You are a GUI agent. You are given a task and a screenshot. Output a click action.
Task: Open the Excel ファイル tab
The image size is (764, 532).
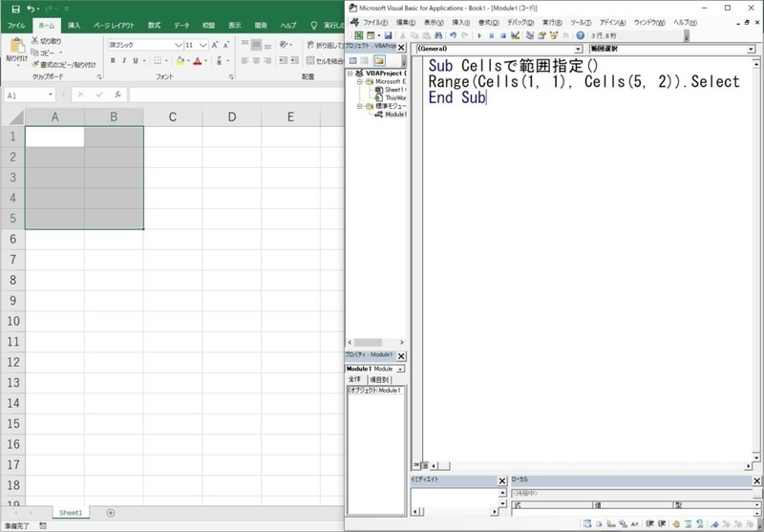[x=16, y=26]
